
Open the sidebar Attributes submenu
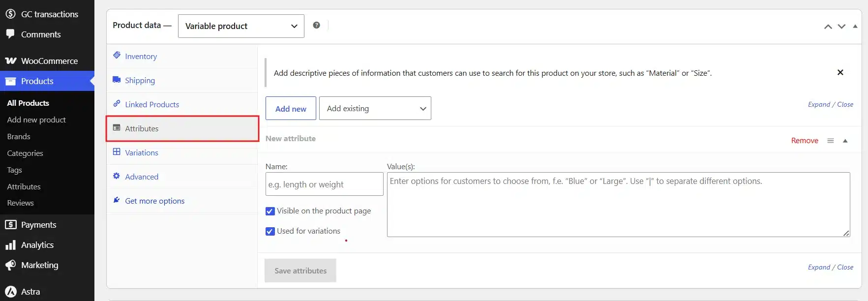tap(24, 186)
